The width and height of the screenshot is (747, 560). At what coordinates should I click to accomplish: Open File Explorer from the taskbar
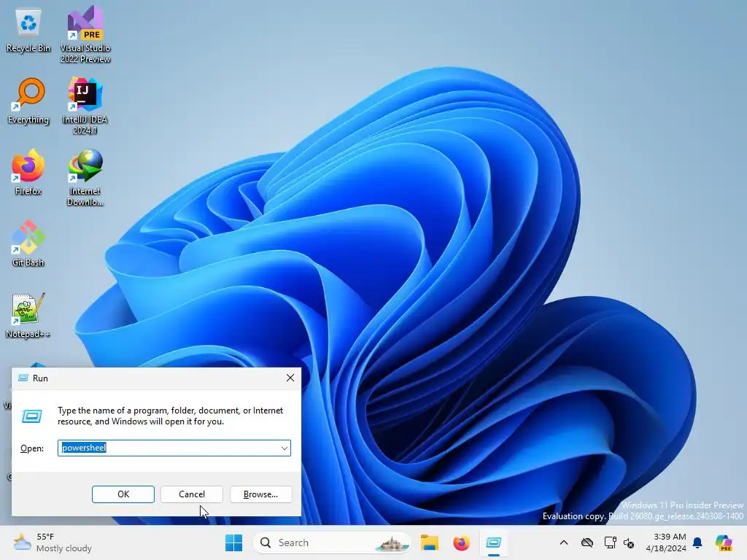pos(429,542)
